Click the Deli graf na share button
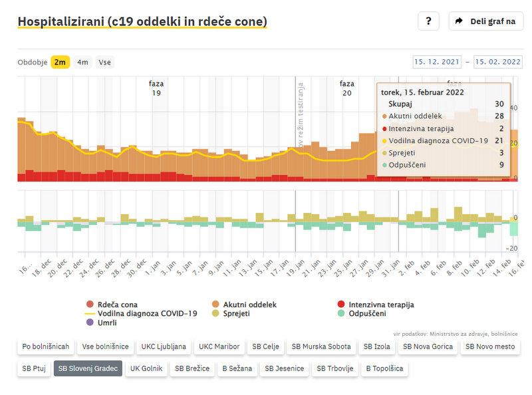 (485, 21)
